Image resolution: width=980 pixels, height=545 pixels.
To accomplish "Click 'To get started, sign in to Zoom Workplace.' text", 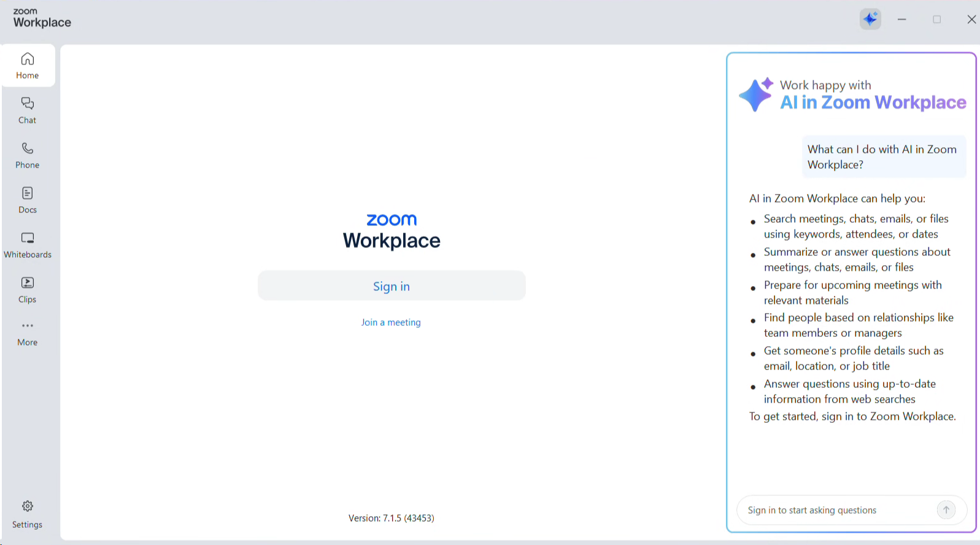I will point(852,417).
